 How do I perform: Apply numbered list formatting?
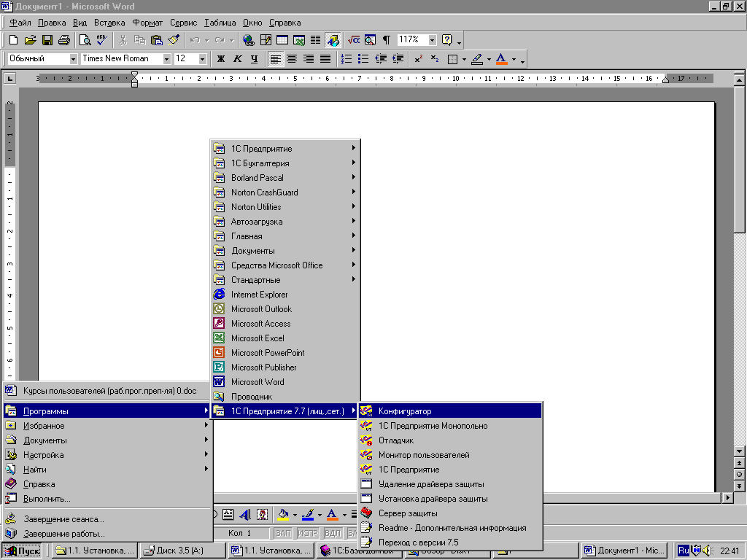click(347, 59)
